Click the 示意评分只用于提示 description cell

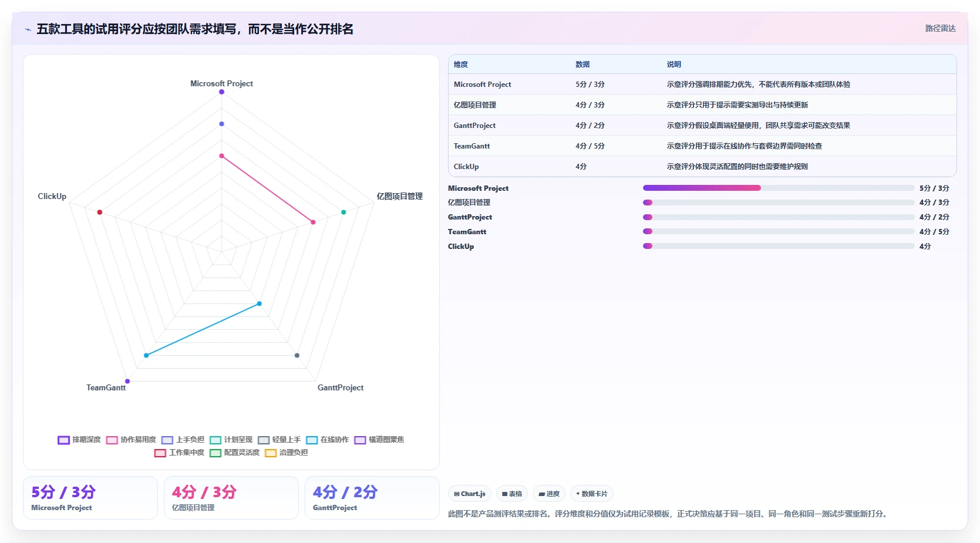[x=737, y=105]
